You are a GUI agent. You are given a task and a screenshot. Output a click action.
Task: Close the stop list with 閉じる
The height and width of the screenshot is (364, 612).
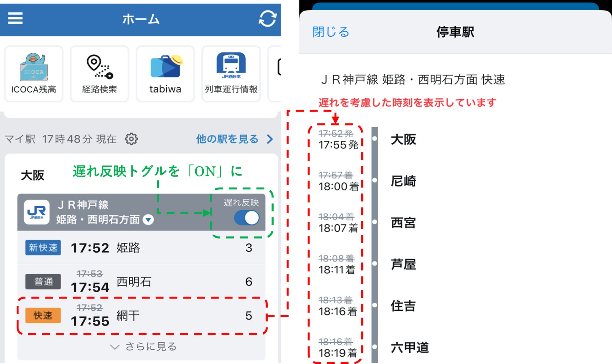(x=331, y=32)
